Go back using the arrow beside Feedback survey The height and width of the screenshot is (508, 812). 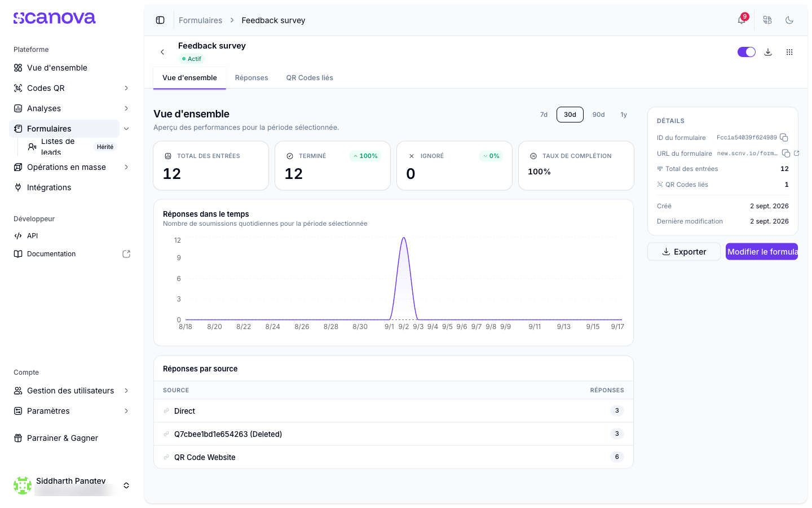[162, 52]
